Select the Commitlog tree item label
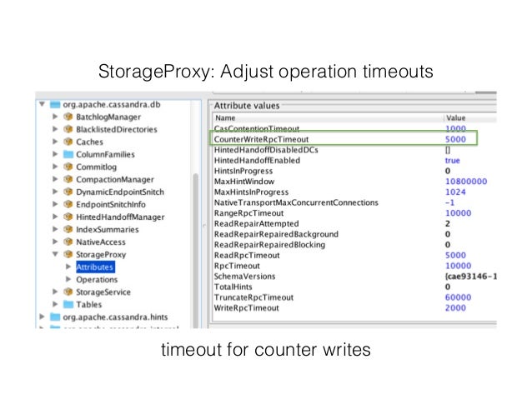 click(x=96, y=167)
